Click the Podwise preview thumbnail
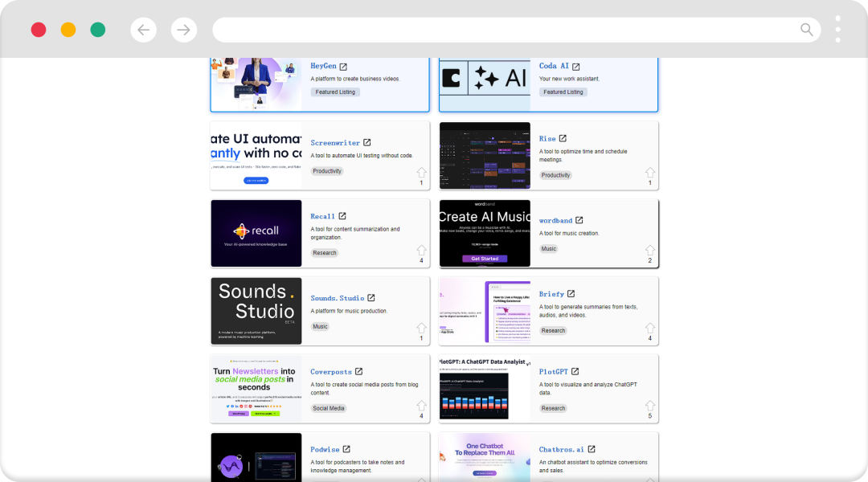The width and height of the screenshot is (868, 482). [256, 457]
